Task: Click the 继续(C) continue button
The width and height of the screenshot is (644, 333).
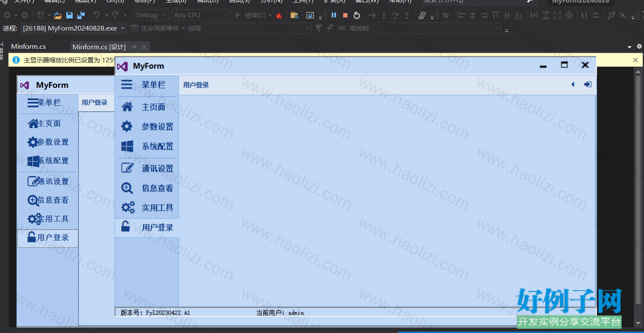Action: click(251, 15)
